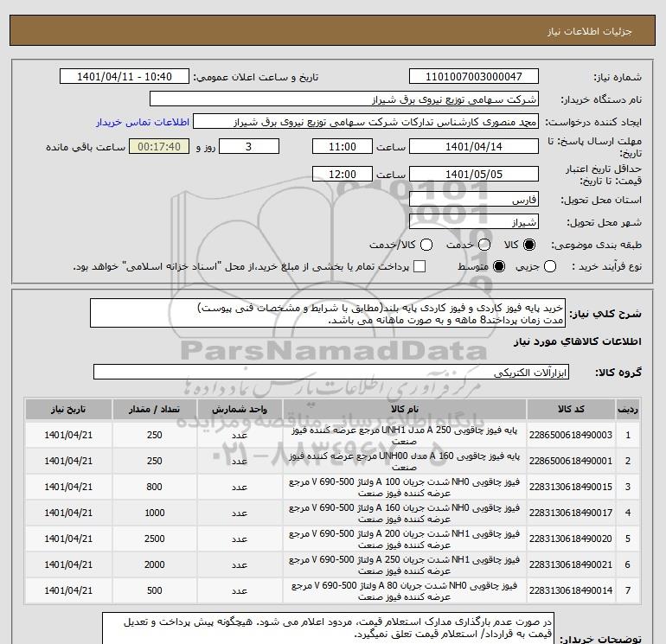Click the NH0 80 A fuse name
The height and width of the screenshot is (644, 666).
click(x=405, y=591)
